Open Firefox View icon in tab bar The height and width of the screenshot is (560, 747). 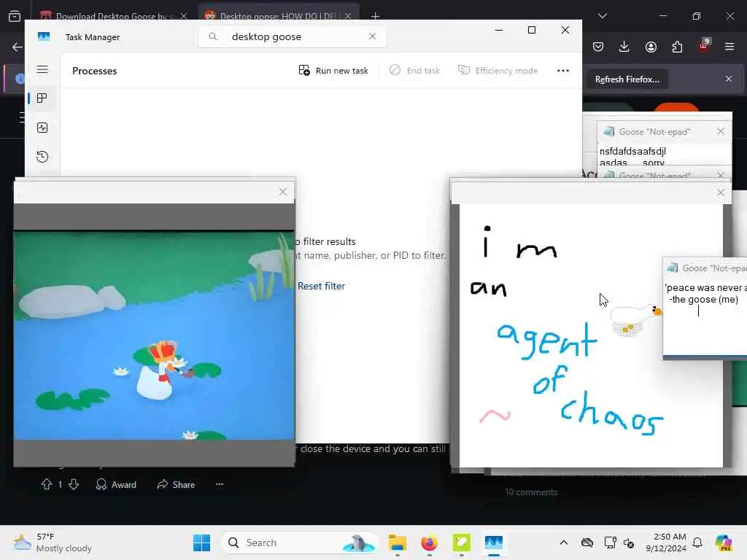[15, 16]
